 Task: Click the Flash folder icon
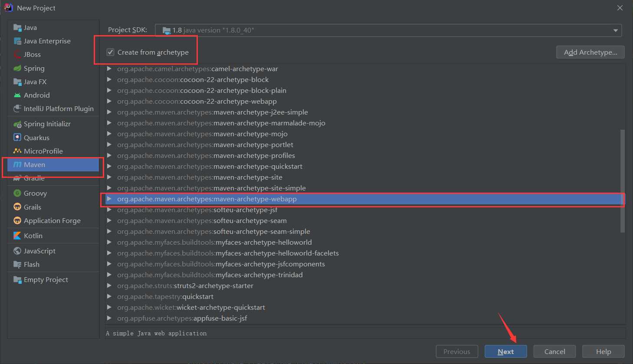17,264
